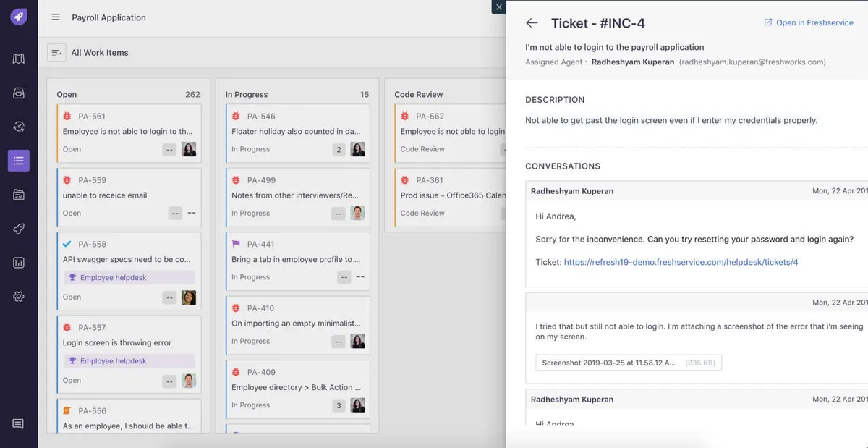Click the filter list icon beside All Work Items

(x=56, y=53)
